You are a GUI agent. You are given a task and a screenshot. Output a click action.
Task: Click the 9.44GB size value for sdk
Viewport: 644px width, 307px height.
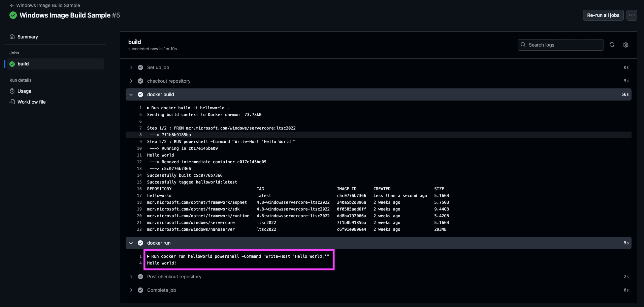(x=441, y=209)
